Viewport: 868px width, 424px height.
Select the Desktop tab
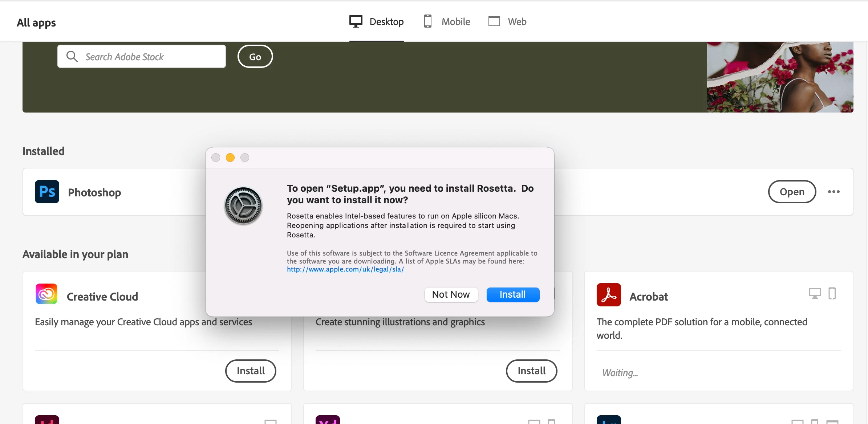[x=386, y=22]
